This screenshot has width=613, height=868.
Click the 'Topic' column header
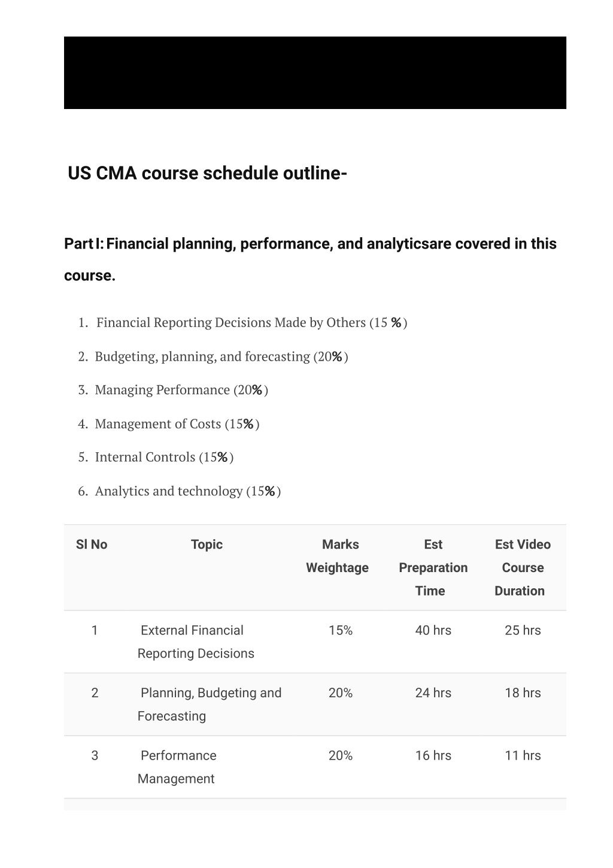[x=207, y=545]
